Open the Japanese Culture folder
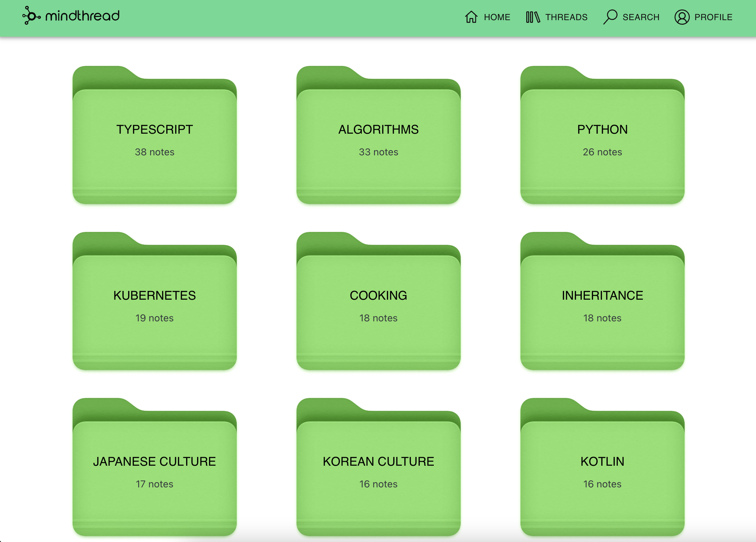The image size is (756, 542). 154,472
